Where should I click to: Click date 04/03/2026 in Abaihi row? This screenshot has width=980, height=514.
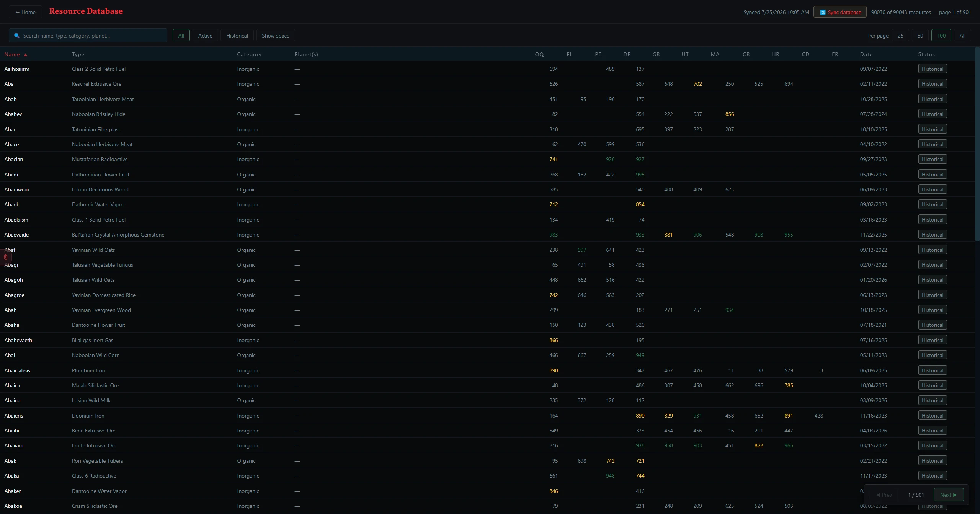pos(873,431)
